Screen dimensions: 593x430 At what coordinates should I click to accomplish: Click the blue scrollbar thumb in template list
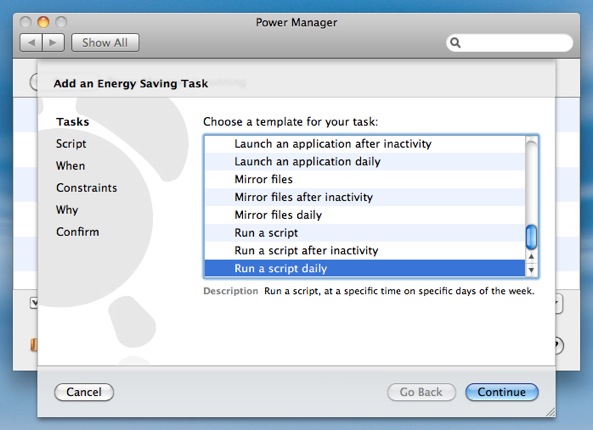tap(531, 237)
